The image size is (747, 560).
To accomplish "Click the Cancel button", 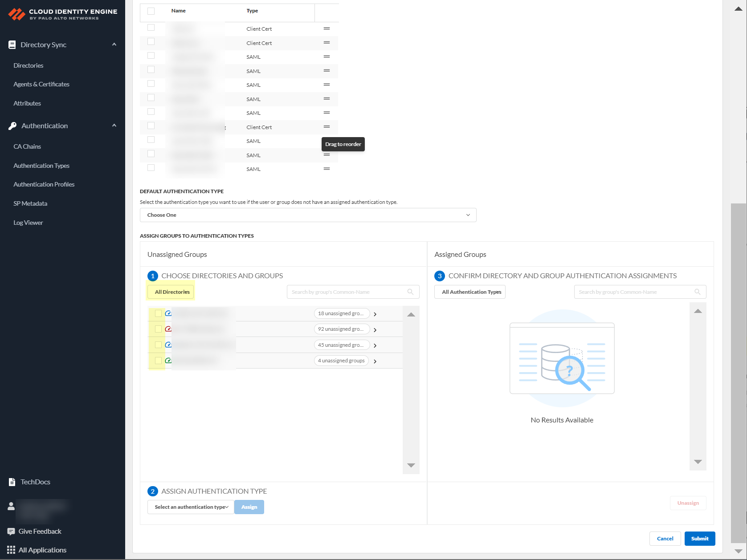I will pyautogui.click(x=665, y=539).
